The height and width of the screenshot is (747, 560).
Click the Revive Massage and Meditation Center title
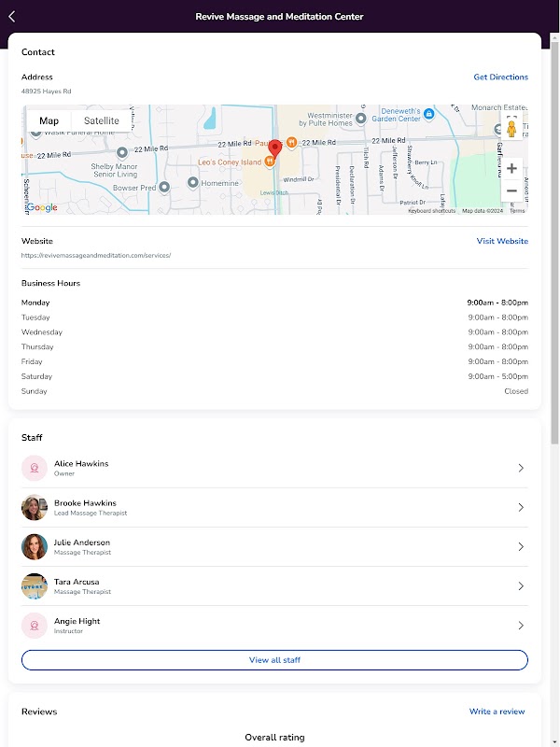pos(279,17)
